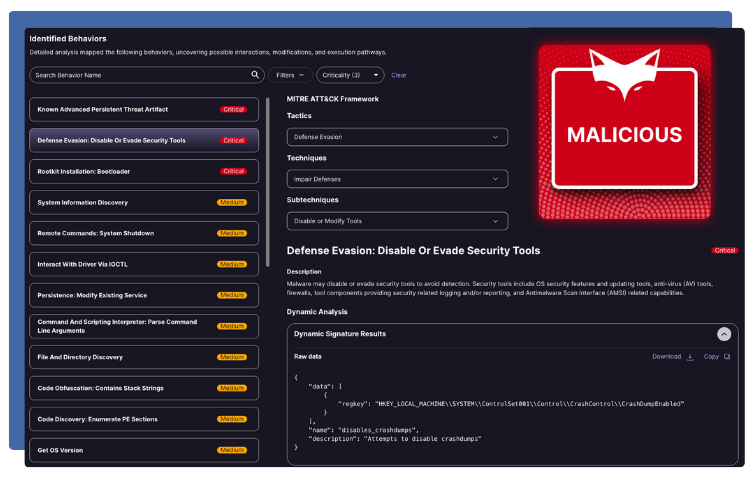
Task: Click the Medium tag on Get OS Version row
Action: 232,450
